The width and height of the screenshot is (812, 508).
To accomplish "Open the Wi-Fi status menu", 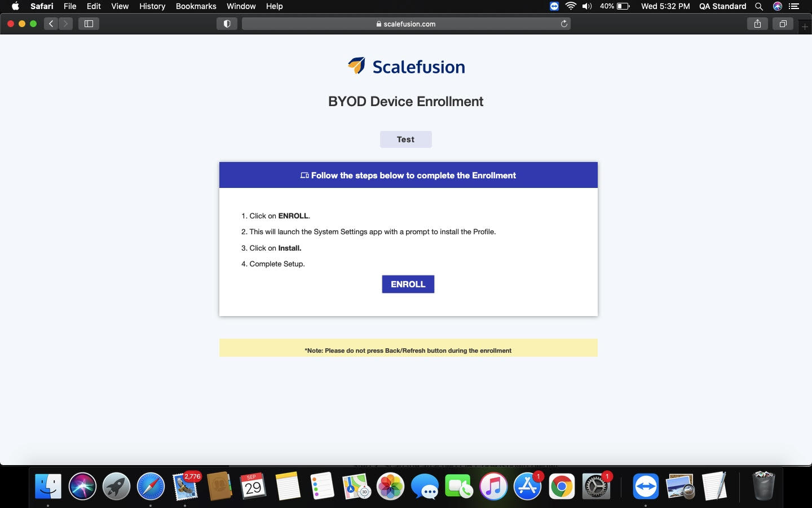I will pyautogui.click(x=571, y=6).
